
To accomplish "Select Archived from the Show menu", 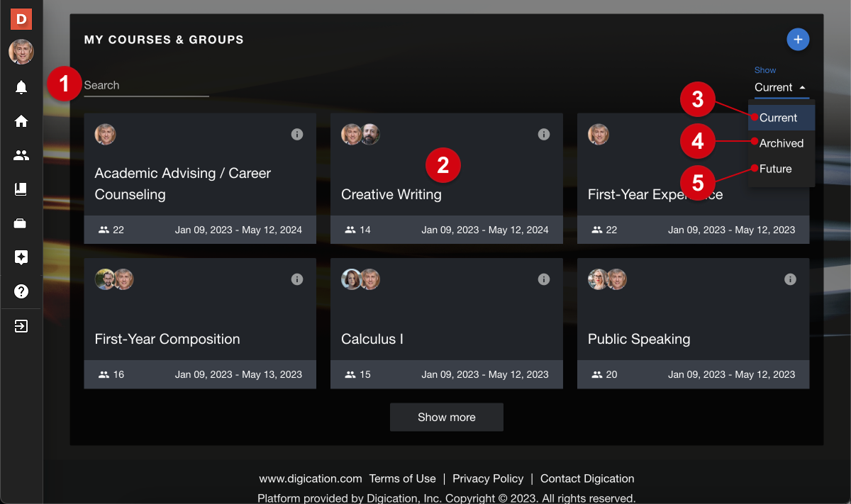I will [x=782, y=143].
